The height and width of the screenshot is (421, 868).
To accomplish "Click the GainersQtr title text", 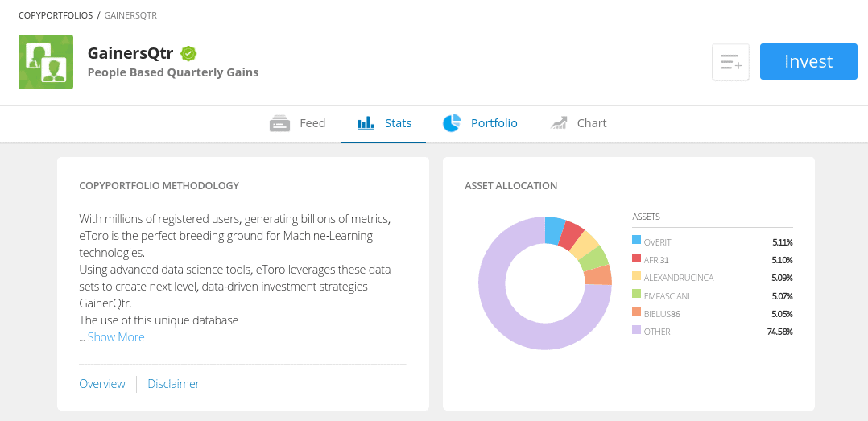I will pyautogui.click(x=130, y=53).
